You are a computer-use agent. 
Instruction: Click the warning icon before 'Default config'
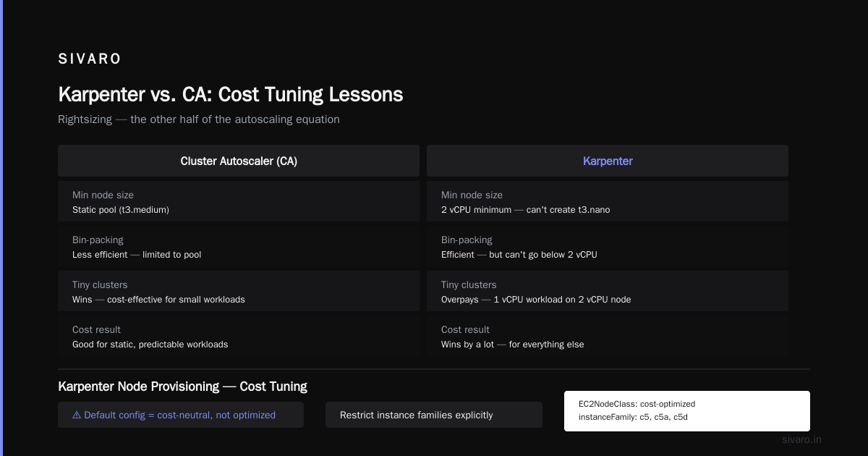pyautogui.click(x=77, y=415)
